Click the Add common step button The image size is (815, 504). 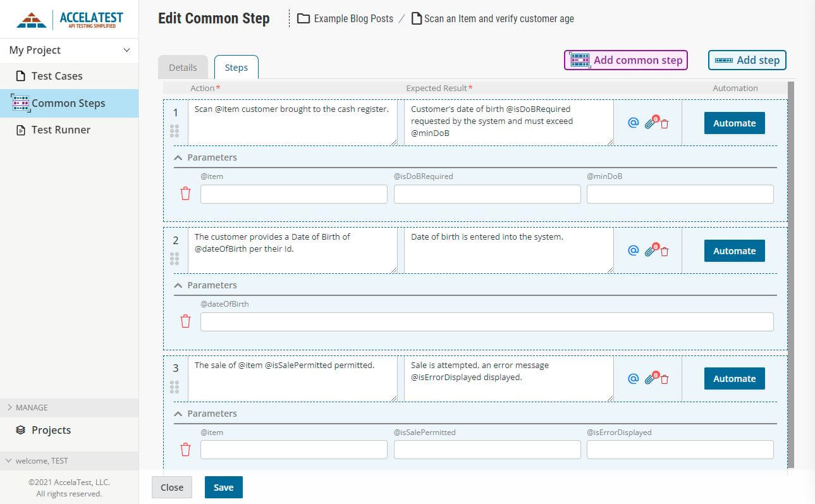pyautogui.click(x=625, y=59)
